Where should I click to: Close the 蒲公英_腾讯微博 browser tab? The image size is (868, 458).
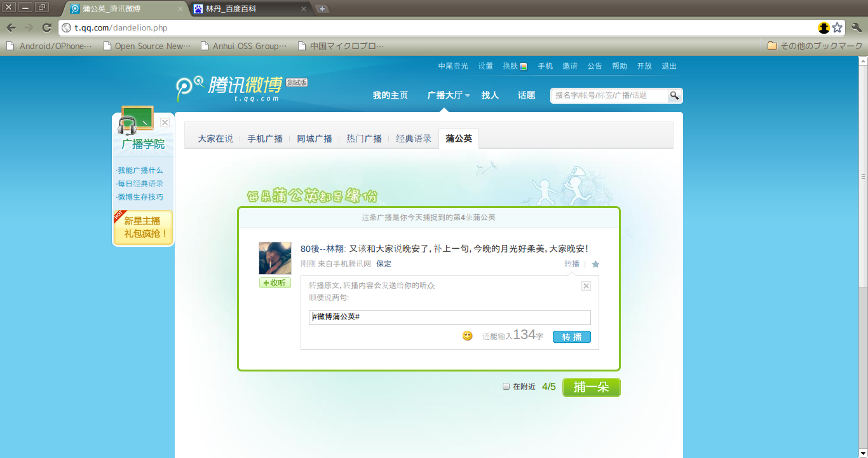coord(180,9)
